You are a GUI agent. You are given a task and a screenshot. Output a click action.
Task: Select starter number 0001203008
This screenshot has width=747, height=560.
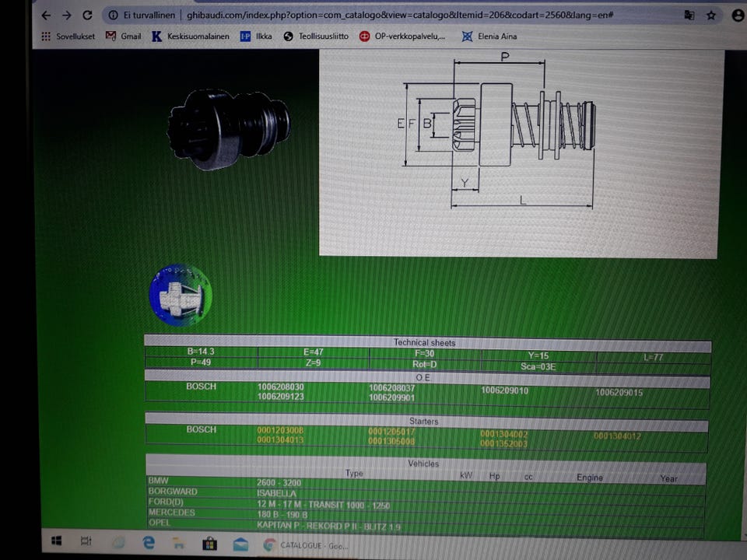click(x=280, y=430)
